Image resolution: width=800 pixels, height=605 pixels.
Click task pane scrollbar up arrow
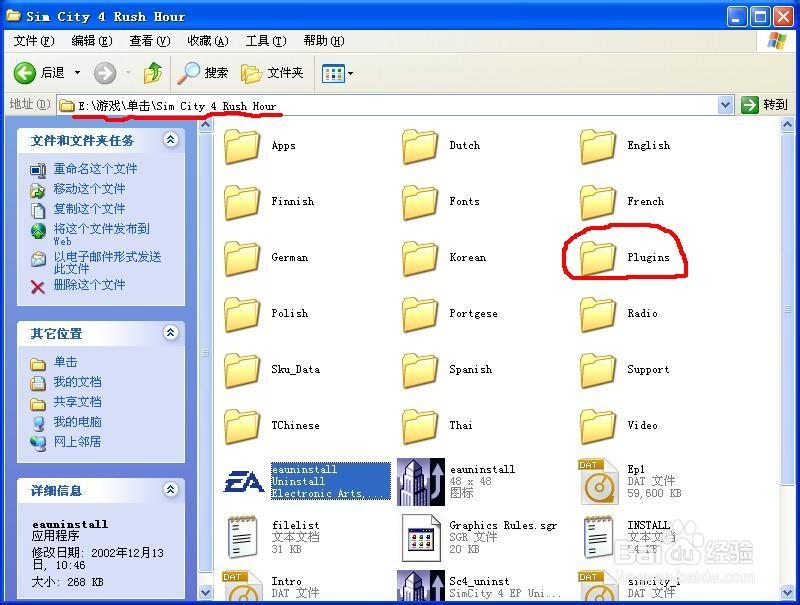205,124
